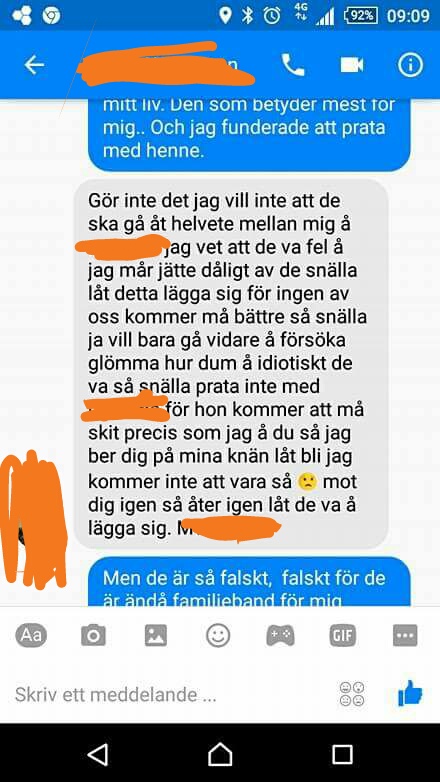Viewport: 440px width, 782px height.
Task: Tap the blue message starting 'Men de är så falskt'
Action: (x=249, y=582)
